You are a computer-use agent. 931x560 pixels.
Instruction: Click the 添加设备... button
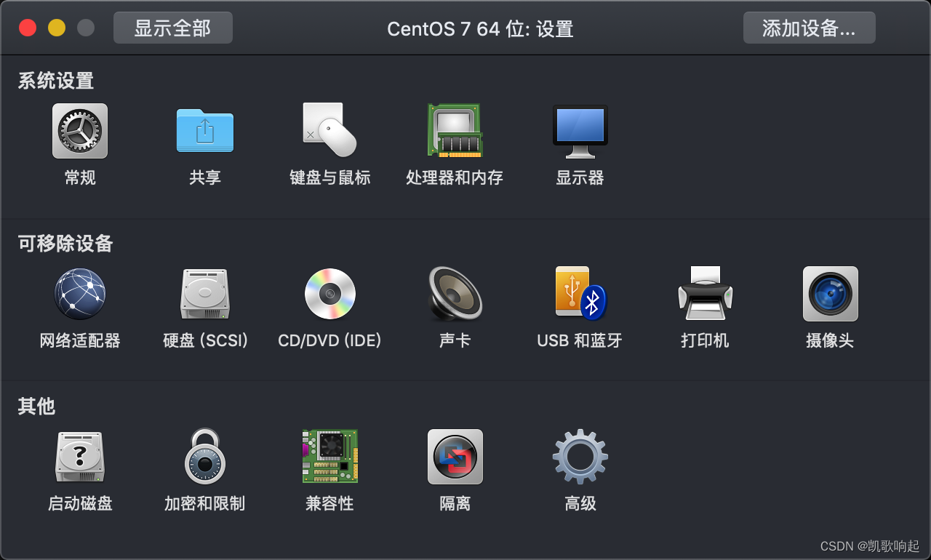(809, 28)
